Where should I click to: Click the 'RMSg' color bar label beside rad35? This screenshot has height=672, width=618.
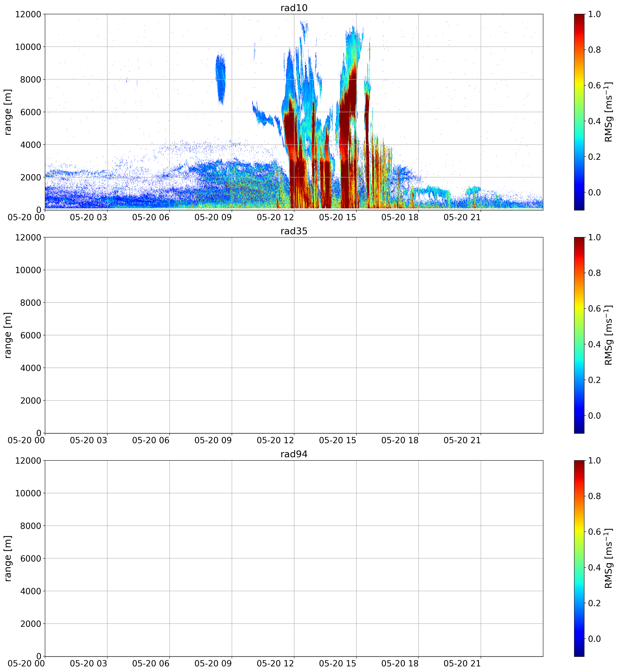point(609,335)
